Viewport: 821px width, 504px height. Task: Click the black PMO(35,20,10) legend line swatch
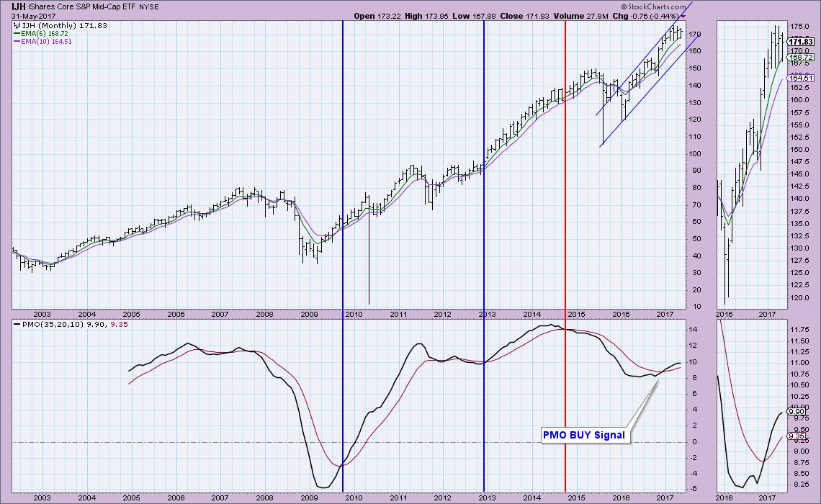[17, 325]
